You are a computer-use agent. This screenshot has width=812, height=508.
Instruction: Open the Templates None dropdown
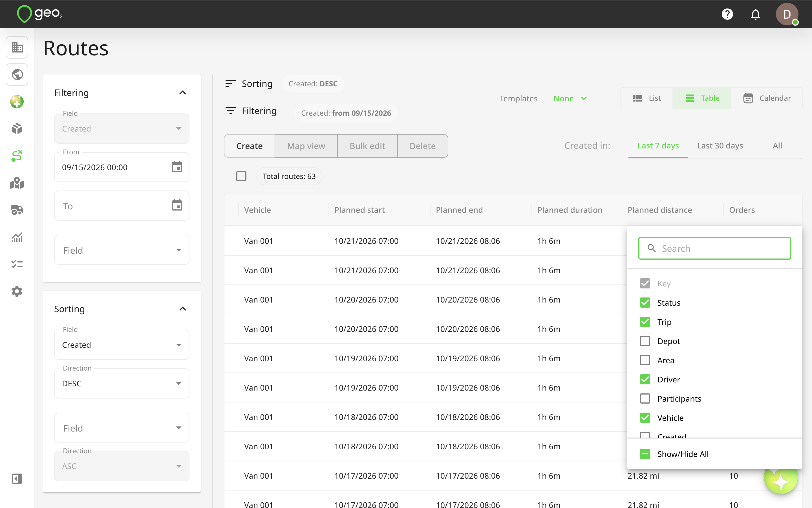pos(570,98)
